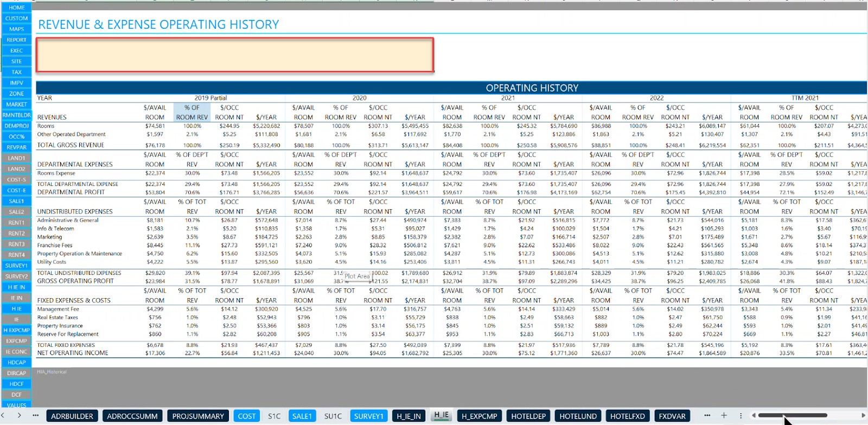This screenshot has width=868, height=425.
Task: Open the RENT2 sidebar button
Action: (x=16, y=233)
